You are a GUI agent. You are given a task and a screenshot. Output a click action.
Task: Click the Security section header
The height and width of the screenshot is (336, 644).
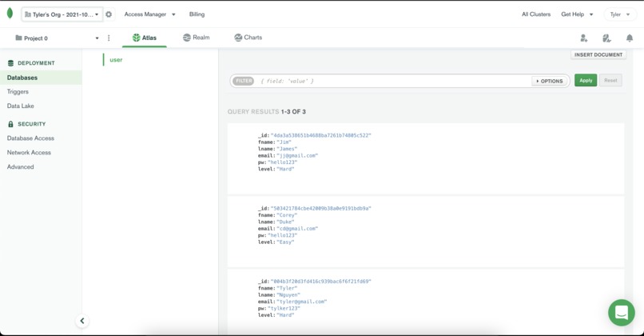coord(26,124)
